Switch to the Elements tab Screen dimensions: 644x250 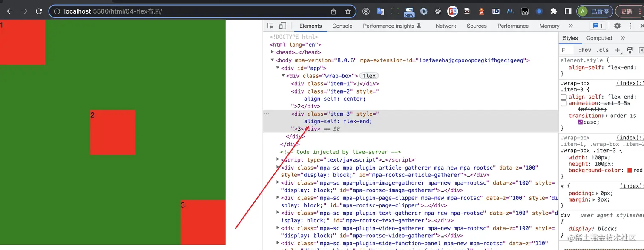coord(310,26)
